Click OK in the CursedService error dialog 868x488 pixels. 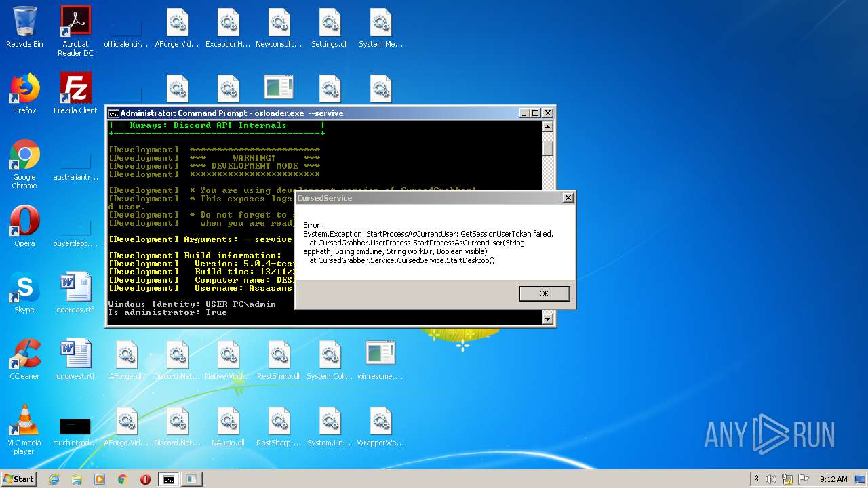pyautogui.click(x=545, y=293)
